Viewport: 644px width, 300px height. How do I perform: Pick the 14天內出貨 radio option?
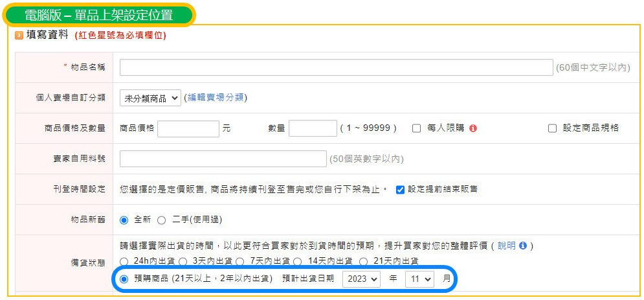click(297, 261)
